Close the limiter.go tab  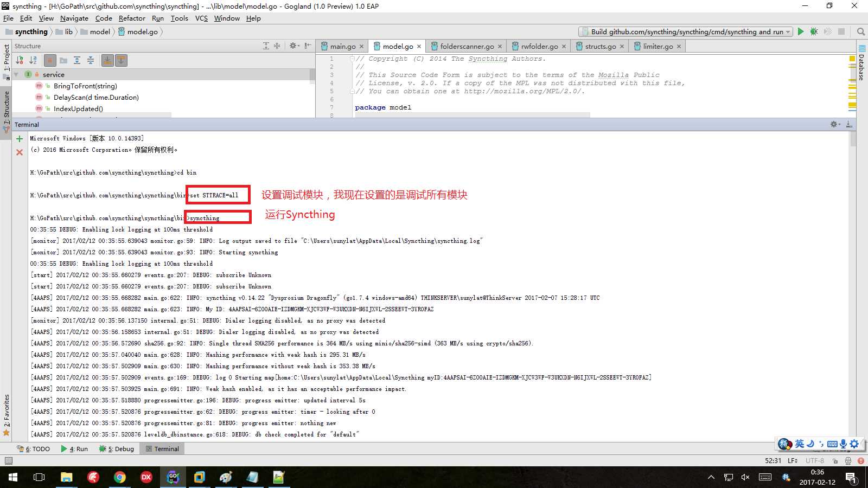679,47
